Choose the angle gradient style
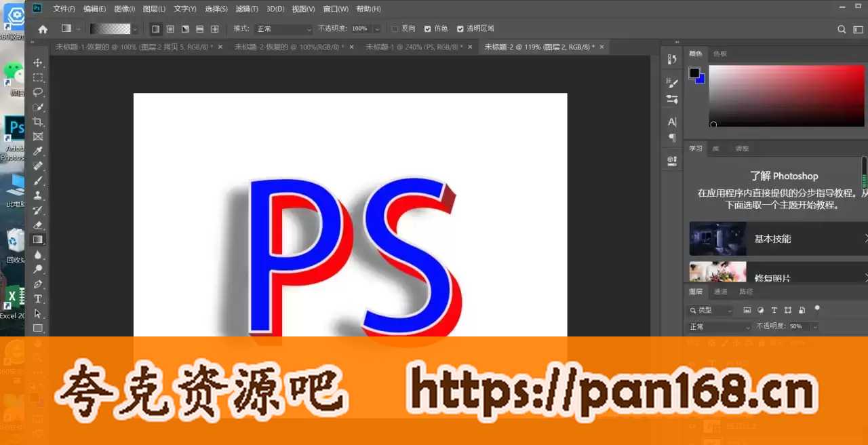 (185, 29)
